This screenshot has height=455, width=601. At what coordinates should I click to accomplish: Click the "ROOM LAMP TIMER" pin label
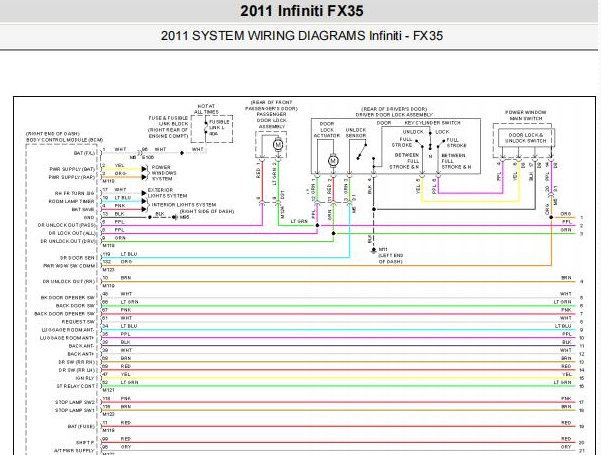[71, 201]
